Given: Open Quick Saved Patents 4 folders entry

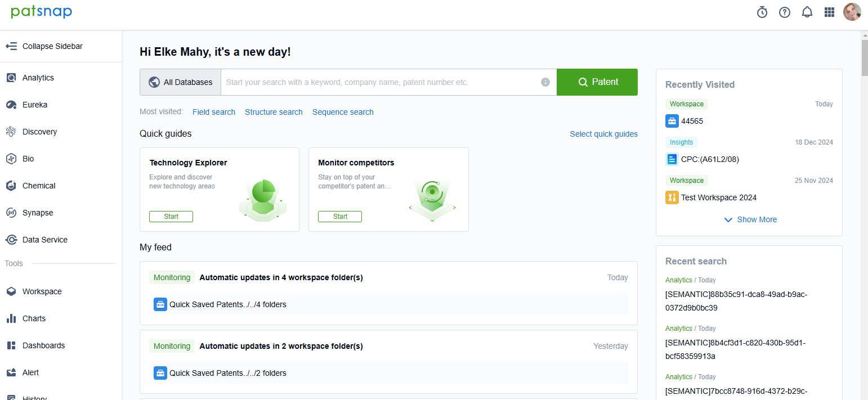Looking at the screenshot, I should tap(227, 304).
